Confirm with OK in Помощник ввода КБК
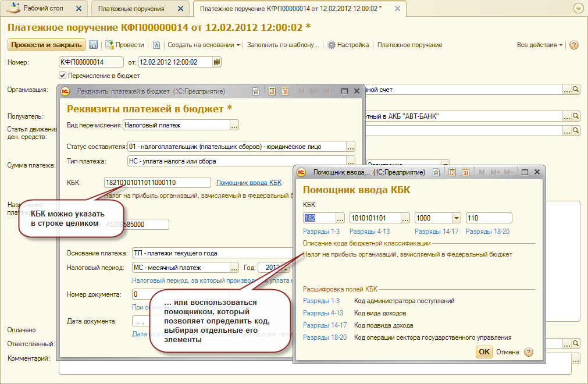The width and height of the screenshot is (588, 384). 484,352
